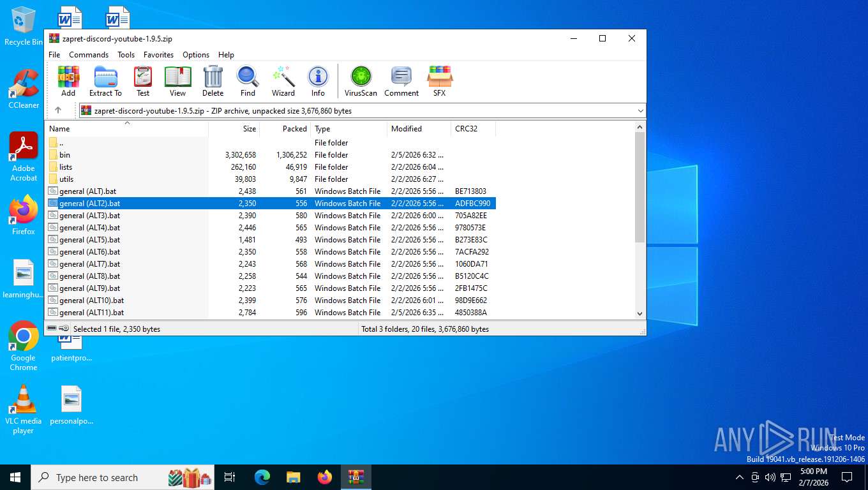Open the personalpo... image file on desktop
Screen dimensions: 868x490
[x=71, y=405]
